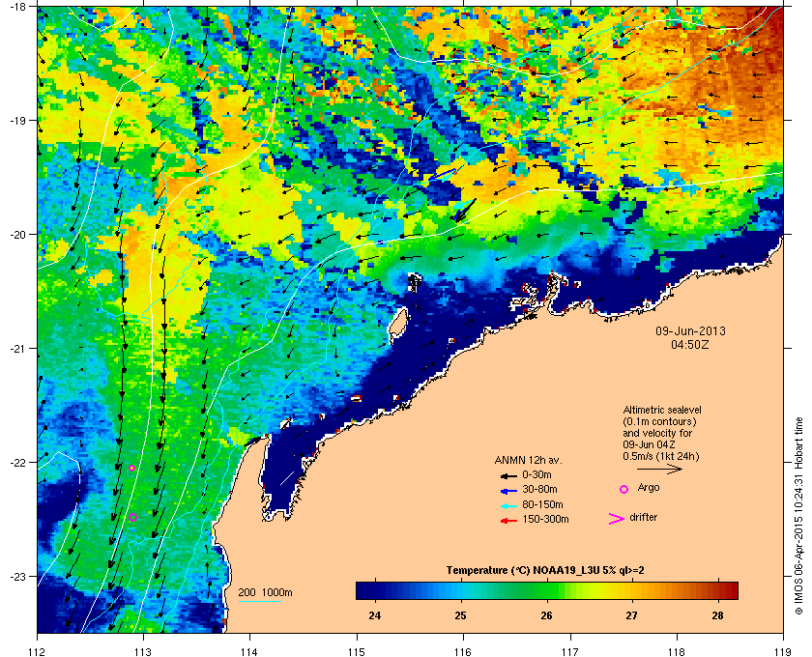Click the black 0-30m legend arrow
This screenshot has width=812, height=657.
pos(508,475)
